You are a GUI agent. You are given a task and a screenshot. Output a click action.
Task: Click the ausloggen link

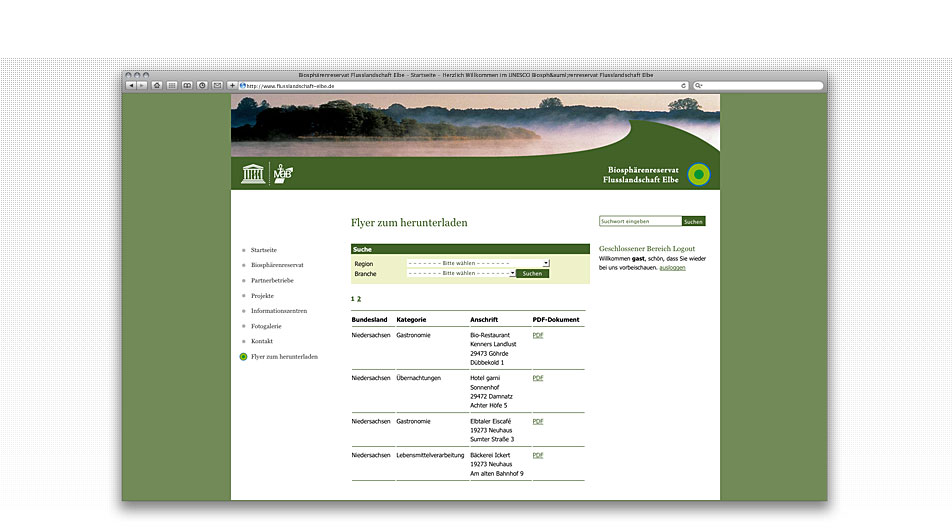point(673,268)
